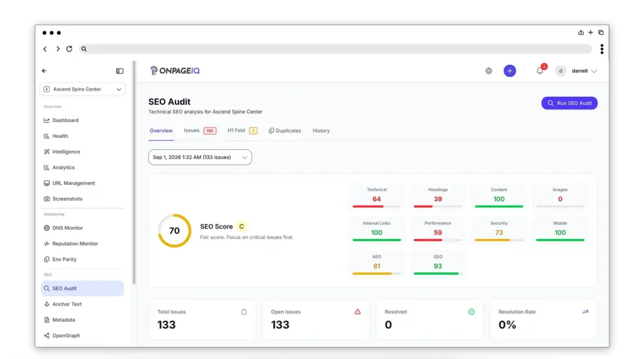Open settings gear icon in header

coord(488,70)
